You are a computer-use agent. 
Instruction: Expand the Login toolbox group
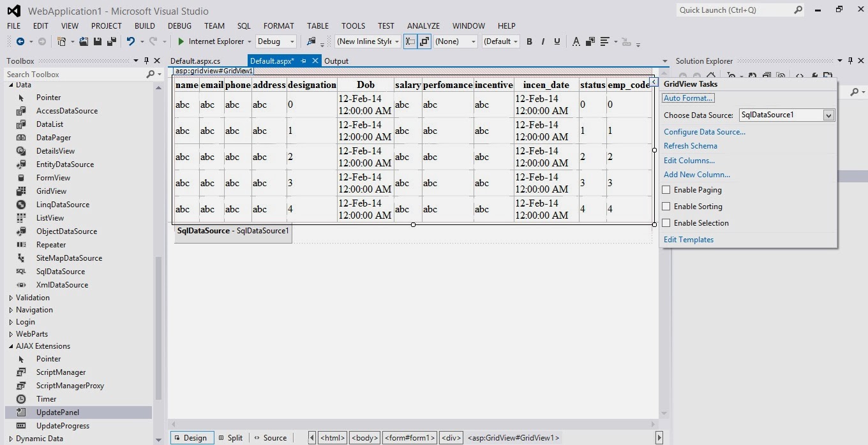(11, 322)
